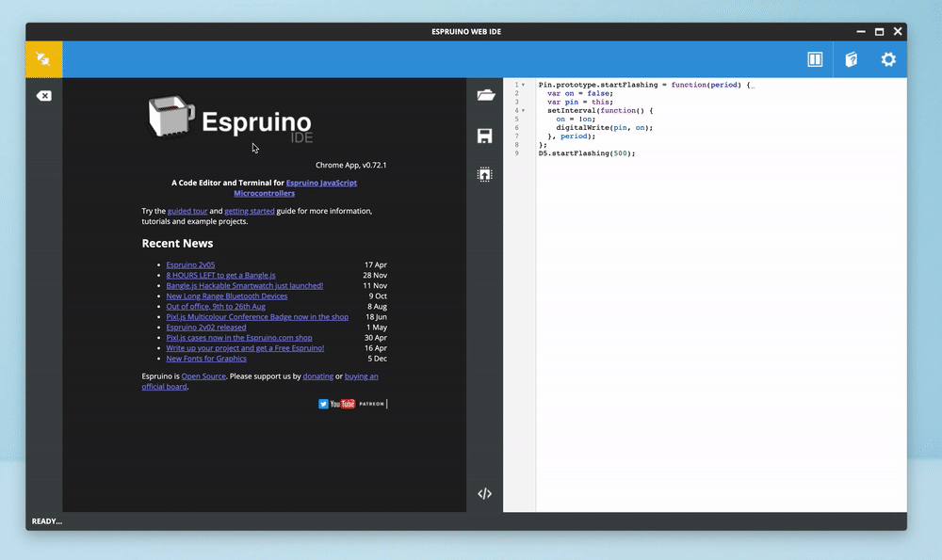Click the Recent News heading
The height and width of the screenshot is (560, 942).
tap(177, 243)
